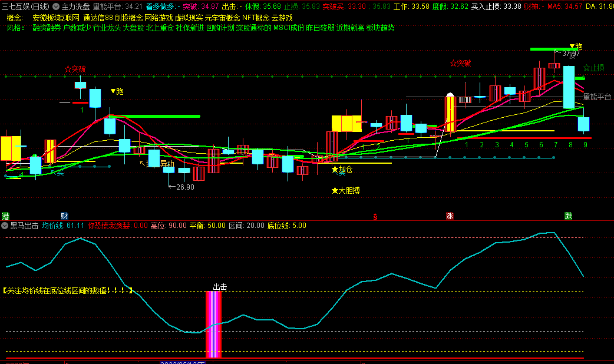Click the ▼跑 marker near left peak
This screenshot has height=364, width=614.
pos(117,91)
